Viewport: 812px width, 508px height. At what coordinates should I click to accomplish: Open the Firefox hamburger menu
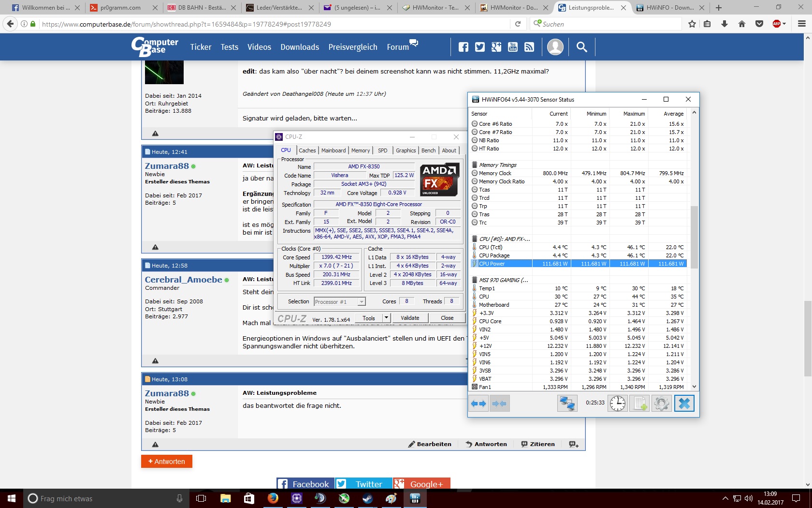click(801, 24)
